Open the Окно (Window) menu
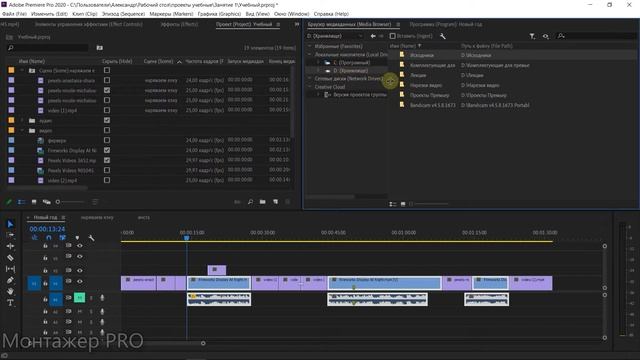 [291, 14]
